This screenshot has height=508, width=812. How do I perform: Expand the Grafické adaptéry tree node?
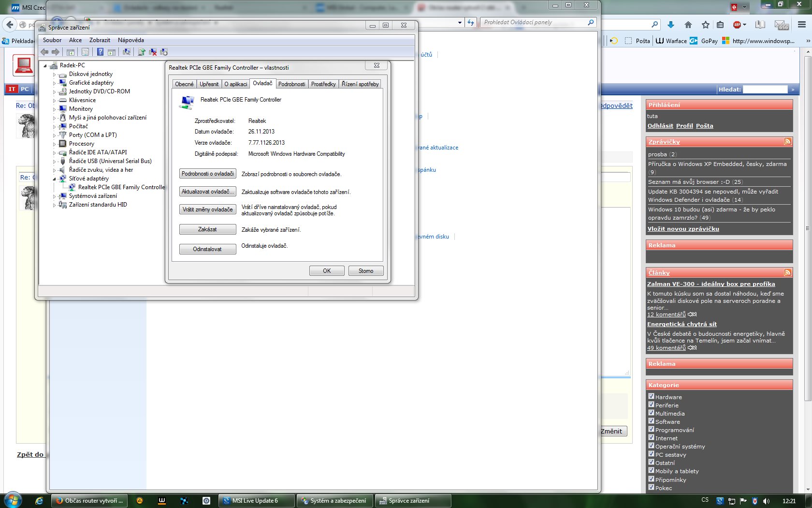click(54, 83)
